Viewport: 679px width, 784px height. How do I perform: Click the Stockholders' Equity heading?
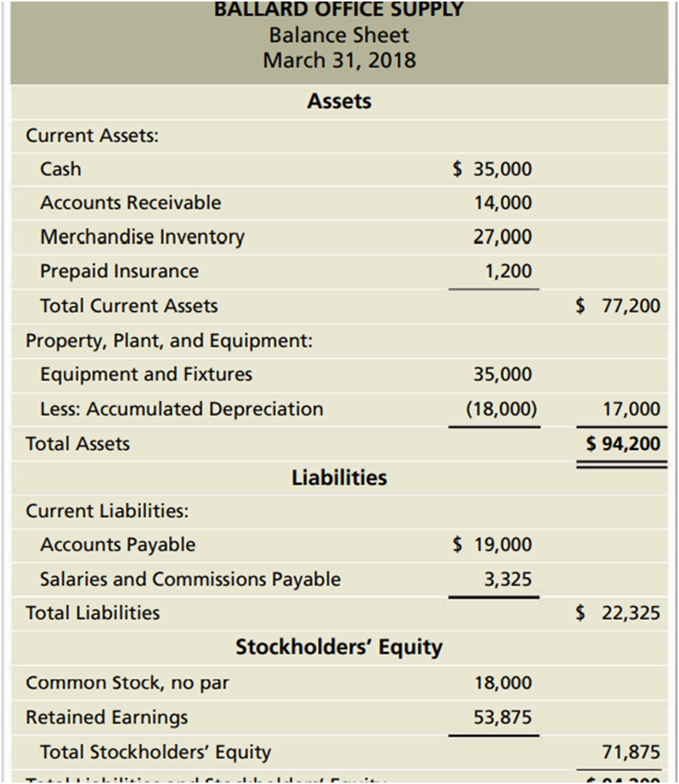(x=339, y=647)
